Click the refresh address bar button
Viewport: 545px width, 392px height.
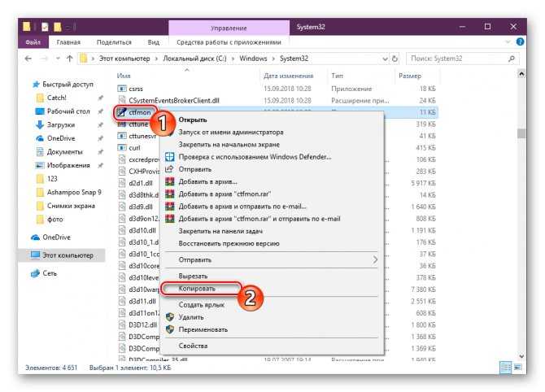(x=395, y=59)
